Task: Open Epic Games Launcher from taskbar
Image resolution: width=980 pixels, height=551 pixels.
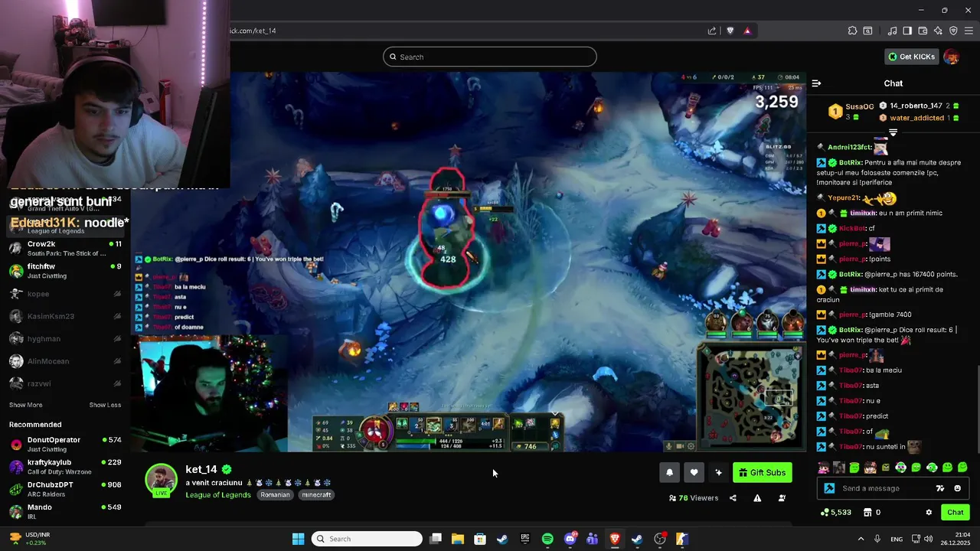Action: tap(525, 539)
